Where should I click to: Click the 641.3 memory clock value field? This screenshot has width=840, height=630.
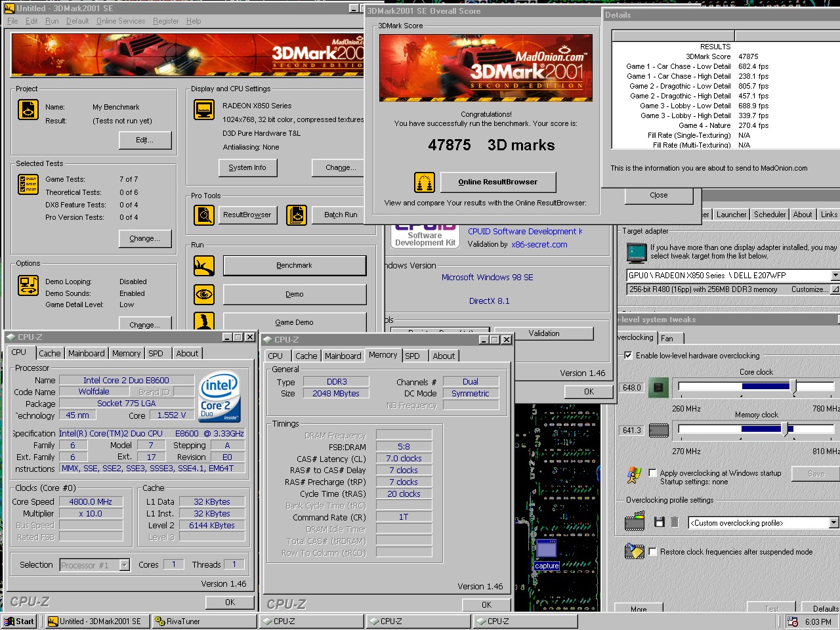click(x=631, y=430)
